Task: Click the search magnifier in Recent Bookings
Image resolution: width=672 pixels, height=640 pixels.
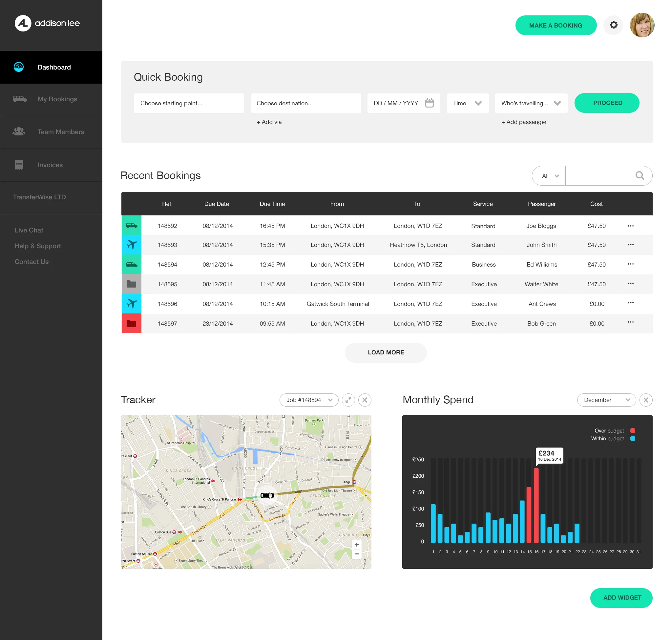Action: [x=640, y=176]
